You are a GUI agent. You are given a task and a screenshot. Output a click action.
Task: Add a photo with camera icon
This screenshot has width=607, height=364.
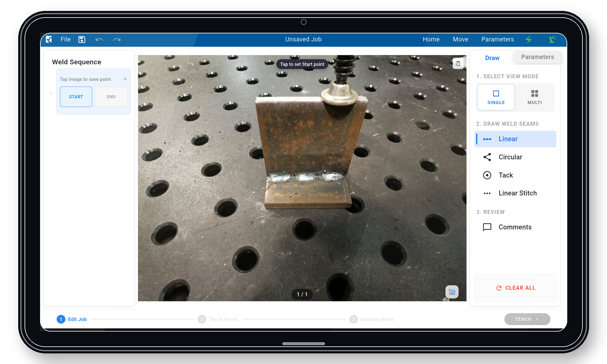point(452,292)
